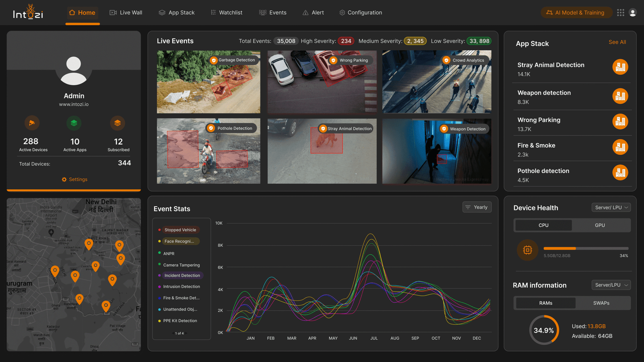Click the Subscribed stack icon
This screenshot has height=362, width=644.
click(x=118, y=123)
